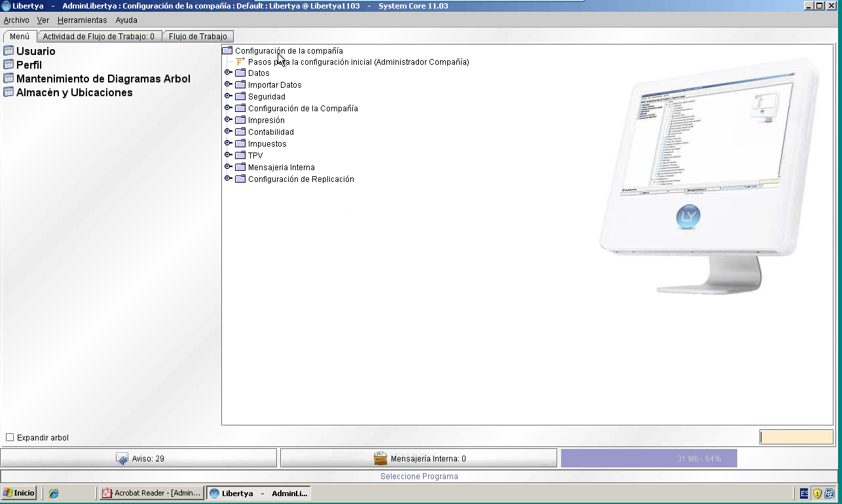Open Perfil shortcut in left panel
The width and height of the screenshot is (842, 504).
pos(29,65)
